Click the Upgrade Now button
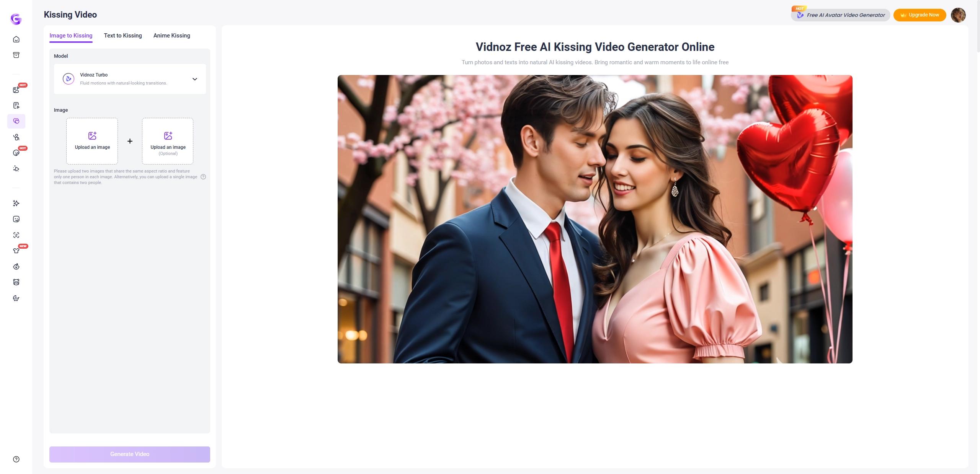 (x=920, y=15)
